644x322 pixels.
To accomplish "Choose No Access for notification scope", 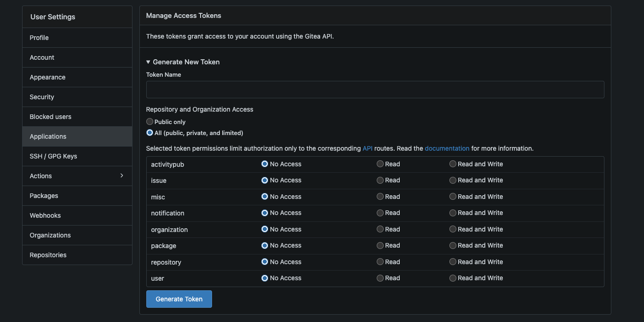I will pos(265,213).
